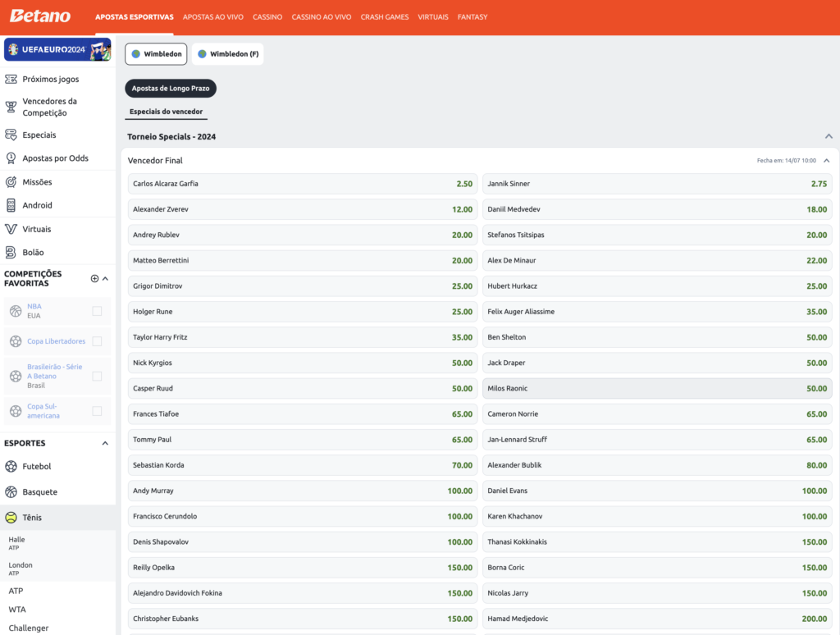
Task: Click the Android phone icon
Action: (x=11, y=205)
